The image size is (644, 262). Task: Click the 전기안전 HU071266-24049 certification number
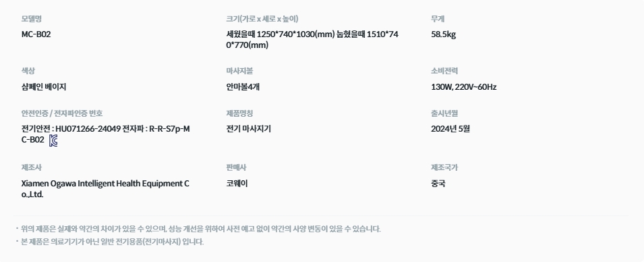pyautogui.click(x=71, y=129)
